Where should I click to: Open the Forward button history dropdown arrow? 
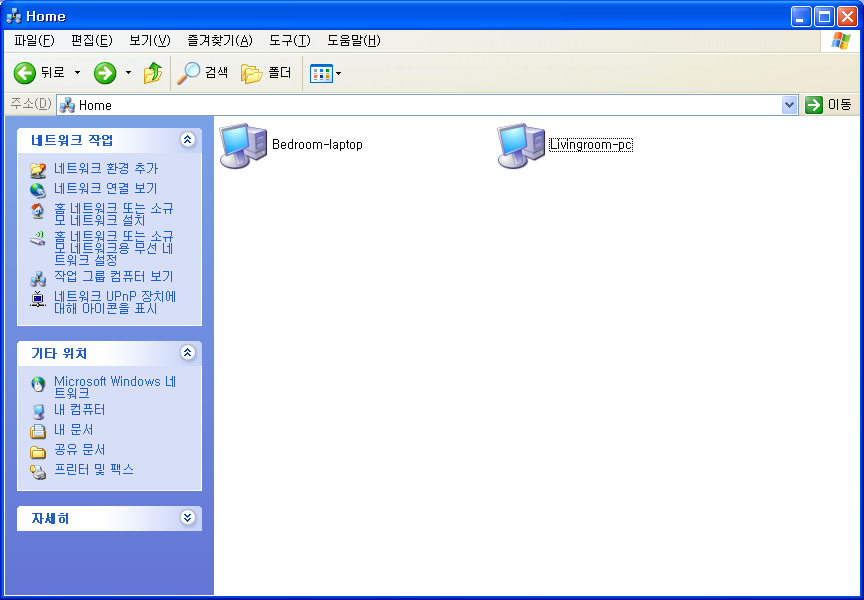tap(128, 73)
